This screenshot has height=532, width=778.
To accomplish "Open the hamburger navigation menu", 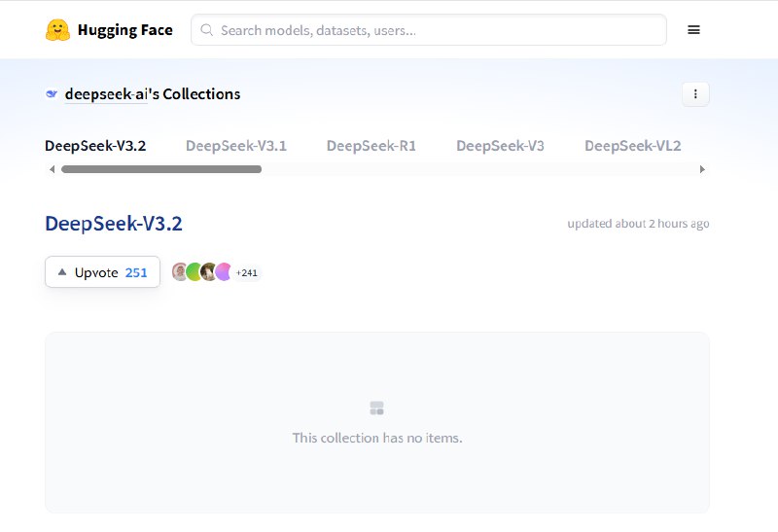I will click(693, 30).
